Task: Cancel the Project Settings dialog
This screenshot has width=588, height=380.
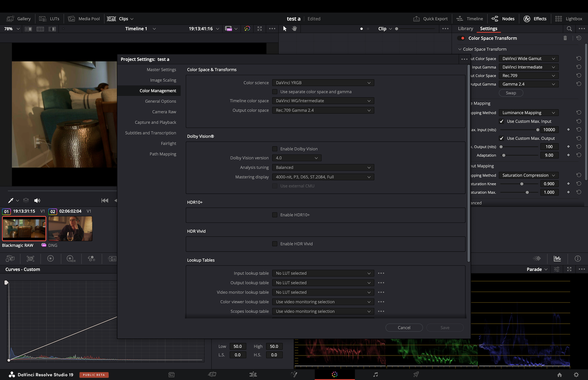Action: click(404, 328)
